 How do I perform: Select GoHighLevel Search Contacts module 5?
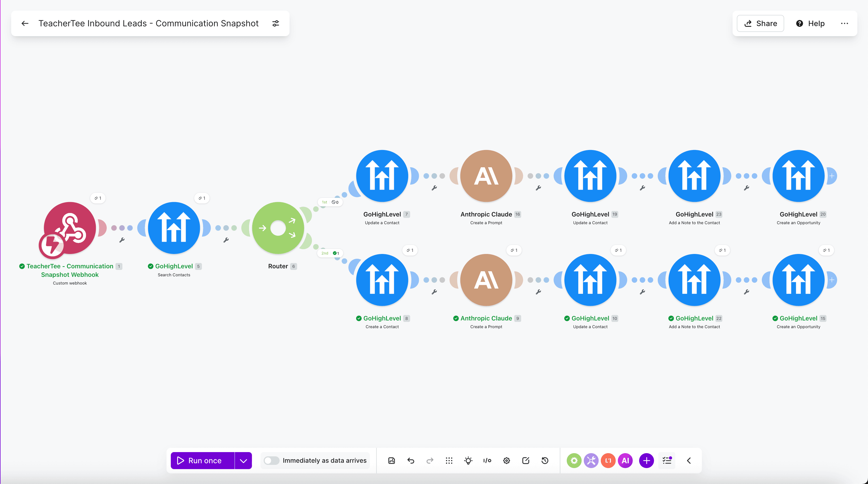coord(174,228)
